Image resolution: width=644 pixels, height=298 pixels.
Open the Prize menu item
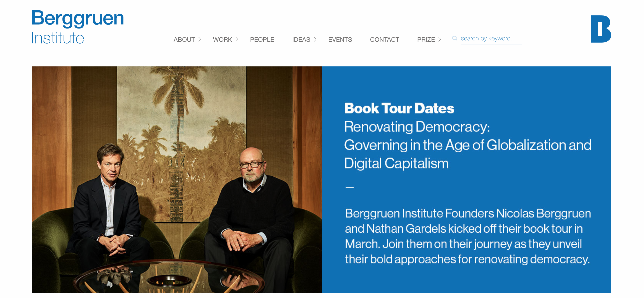tap(426, 39)
